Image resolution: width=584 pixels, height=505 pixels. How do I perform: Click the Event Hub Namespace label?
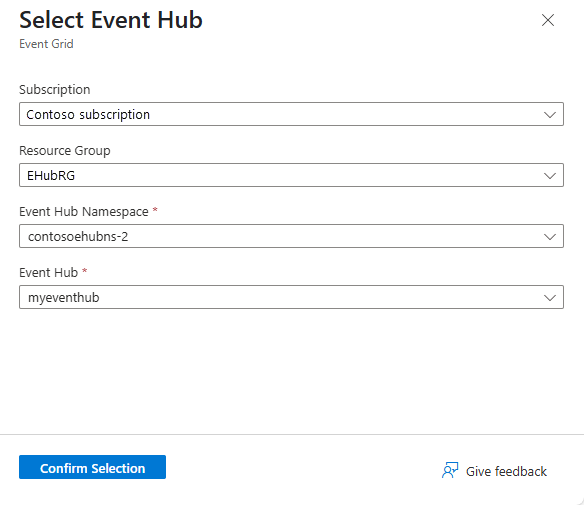(84, 212)
